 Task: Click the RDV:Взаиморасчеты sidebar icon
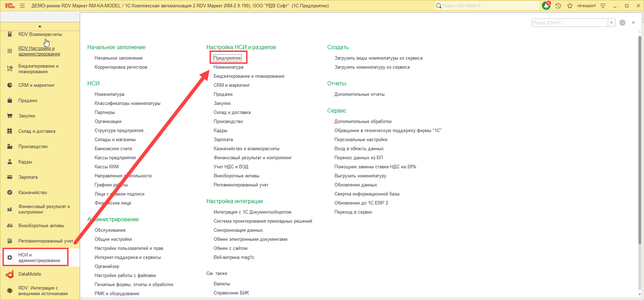(x=10, y=34)
